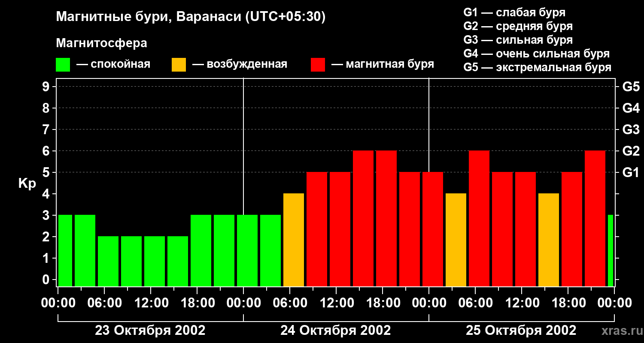The height and width of the screenshot is (343, 644).
Task: Click the red 'магнитная буря' legend swatch
Action: (x=318, y=64)
